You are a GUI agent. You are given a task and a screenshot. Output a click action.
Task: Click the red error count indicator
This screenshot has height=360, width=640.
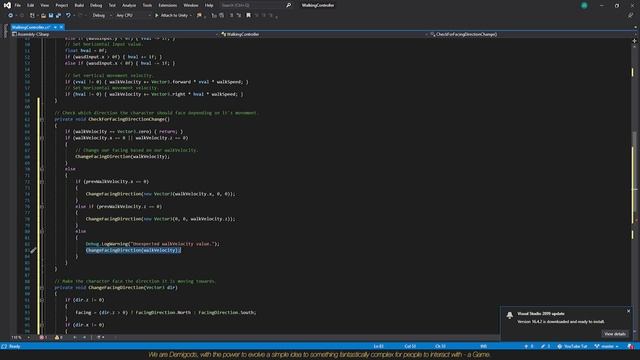(x=43, y=338)
